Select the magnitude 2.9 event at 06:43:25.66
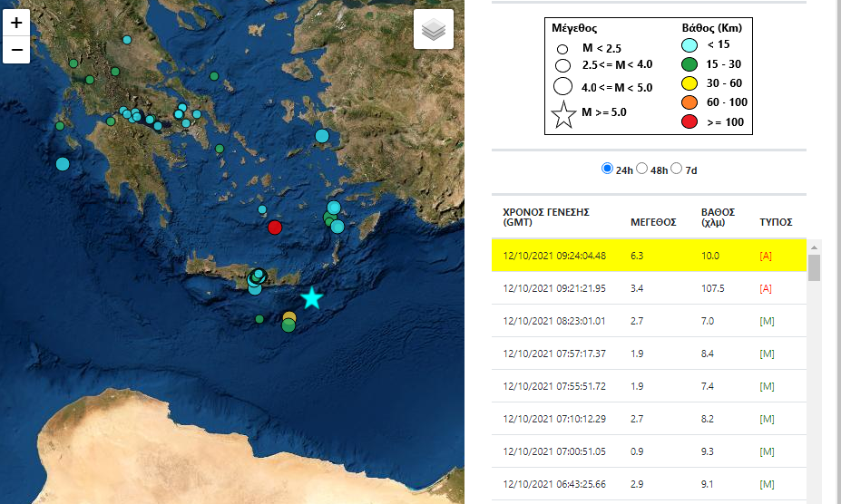841x504 pixels. pyautogui.click(x=649, y=484)
